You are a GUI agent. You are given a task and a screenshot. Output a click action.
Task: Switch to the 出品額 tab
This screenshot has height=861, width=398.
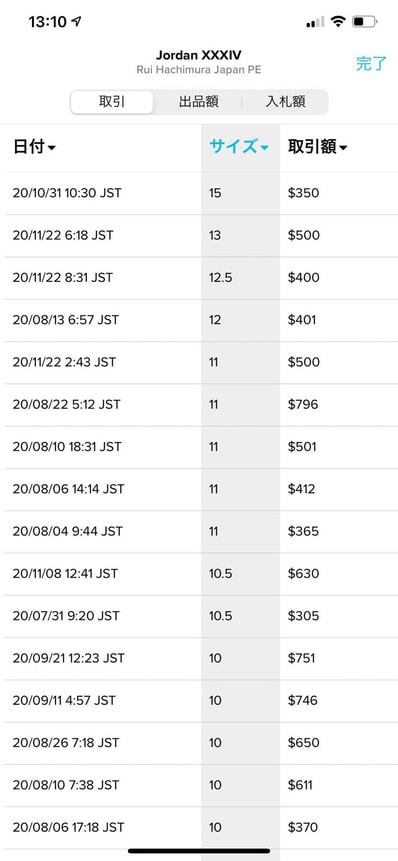(x=198, y=102)
